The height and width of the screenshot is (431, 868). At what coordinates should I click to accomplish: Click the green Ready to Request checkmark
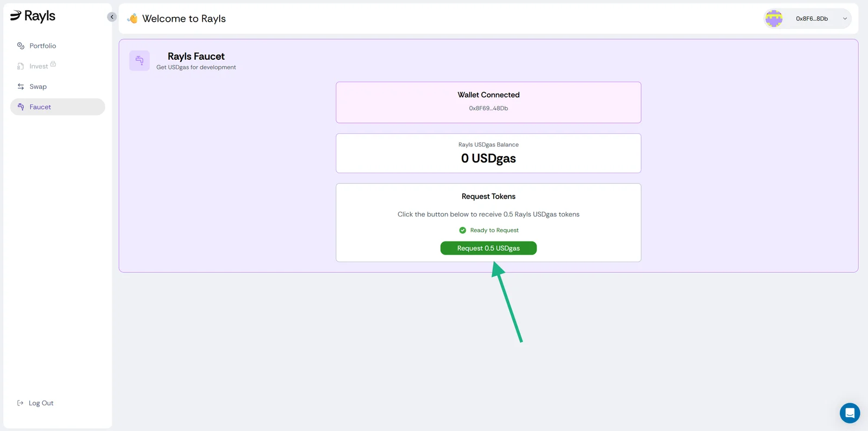pyautogui.click(x=463, y=230)
